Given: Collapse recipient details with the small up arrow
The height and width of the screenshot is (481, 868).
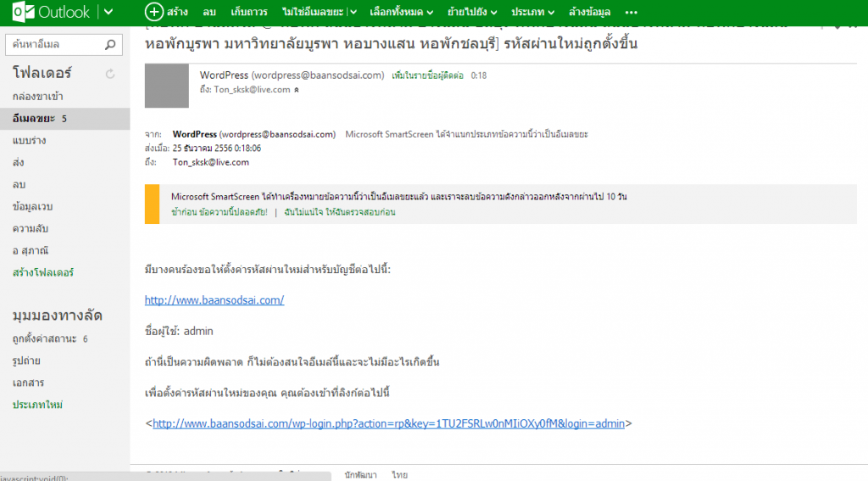Looking at the screenshot, I should (x=296, y=90).
